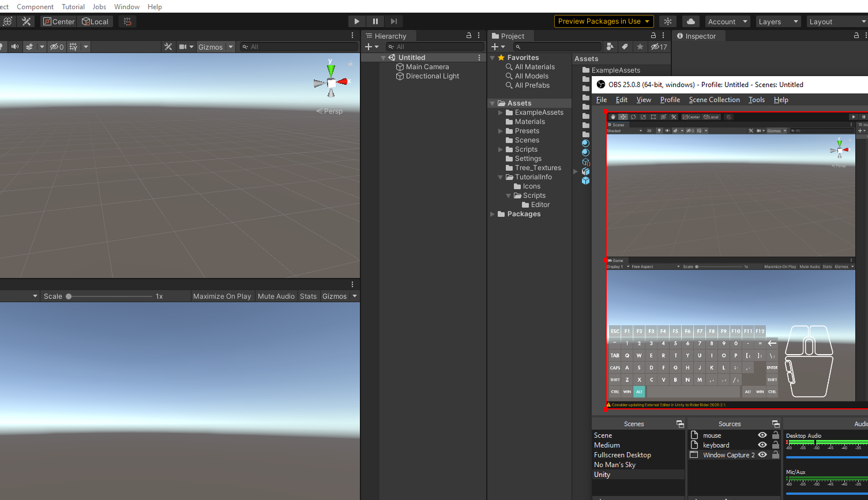This screenshot has height=500, width=868.
Task: Lock the keyboard source in OBS
Action: tap(775, 445)
